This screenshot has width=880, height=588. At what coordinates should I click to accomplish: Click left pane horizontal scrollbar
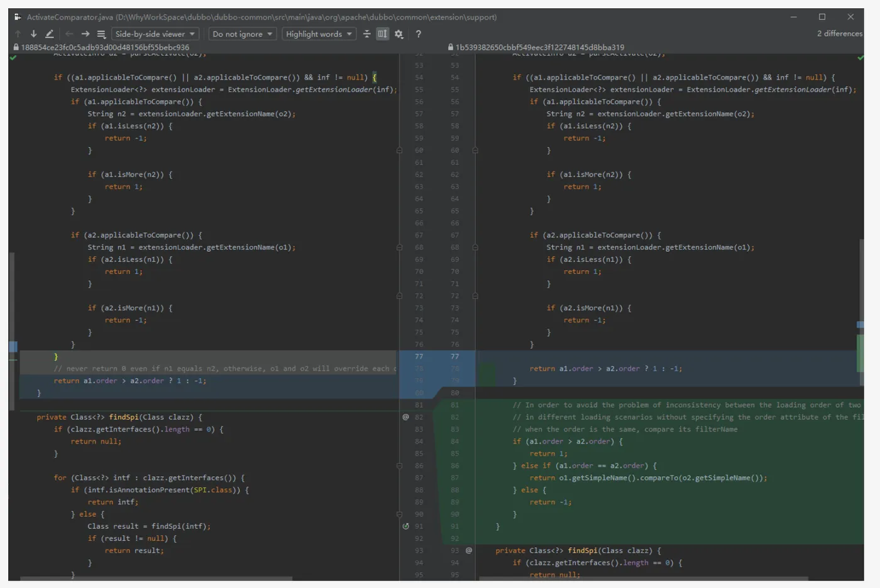(x=156, y=579)
